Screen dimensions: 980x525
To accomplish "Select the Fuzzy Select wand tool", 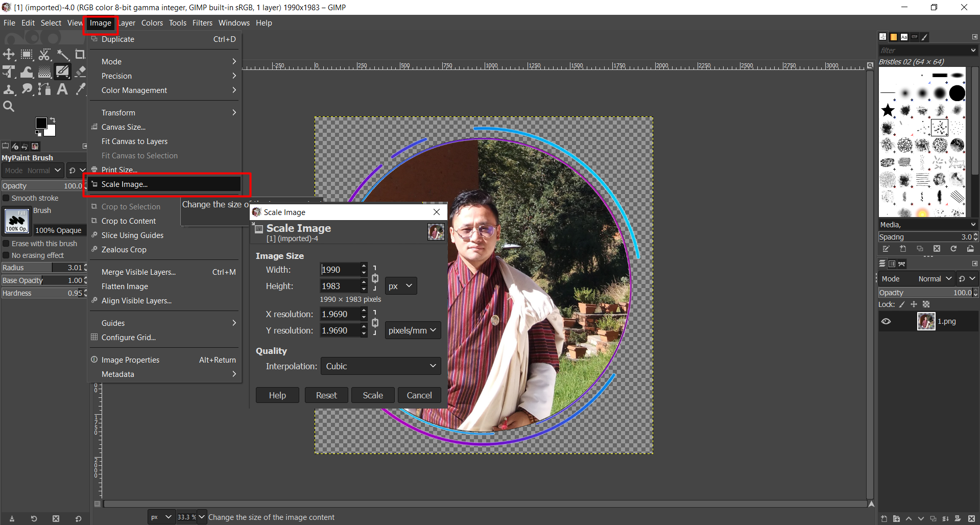I will 62,54.
